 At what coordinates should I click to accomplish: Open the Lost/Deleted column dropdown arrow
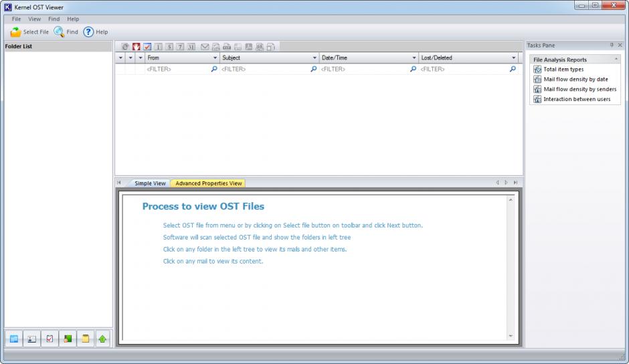tap(513, 58)
